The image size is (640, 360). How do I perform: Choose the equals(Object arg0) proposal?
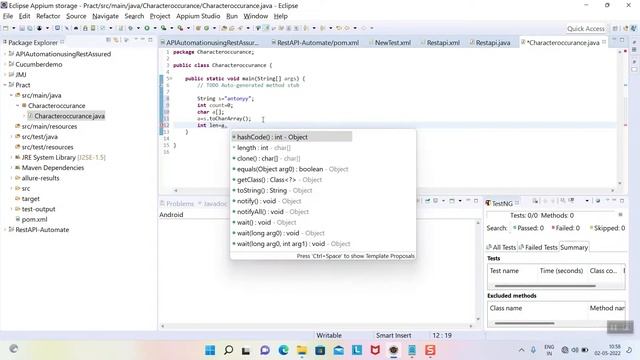click(x=323, y=169)
